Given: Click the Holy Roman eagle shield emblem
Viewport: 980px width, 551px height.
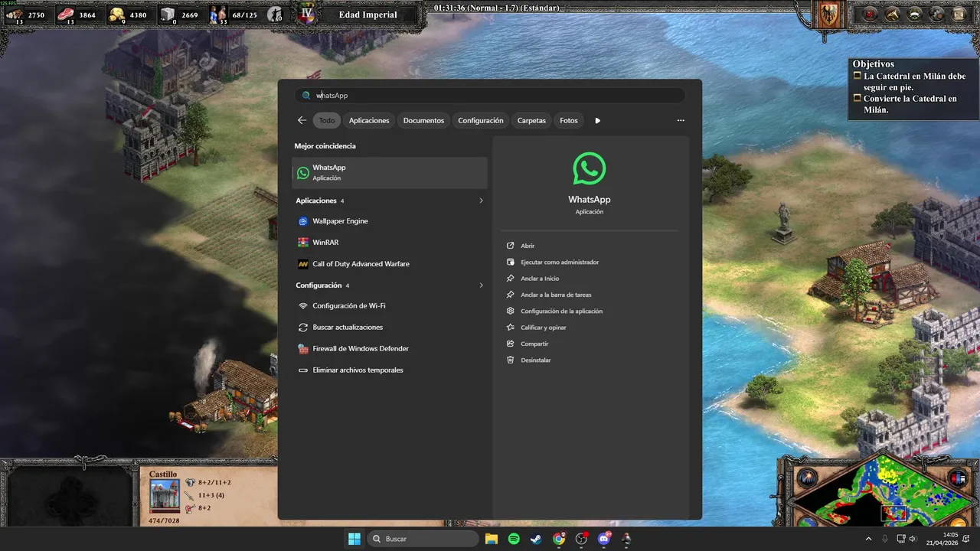Looking at the screenshot, I should 829,15.
